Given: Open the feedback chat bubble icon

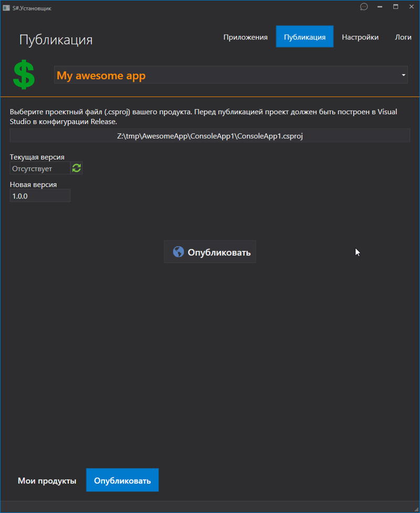Looking at the screenshot, I should tap(364, 7).
